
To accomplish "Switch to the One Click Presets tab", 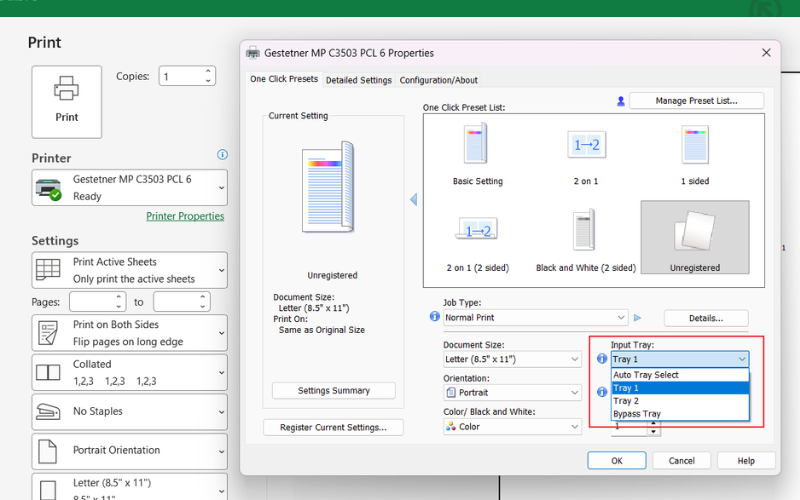I will [284, 79].
